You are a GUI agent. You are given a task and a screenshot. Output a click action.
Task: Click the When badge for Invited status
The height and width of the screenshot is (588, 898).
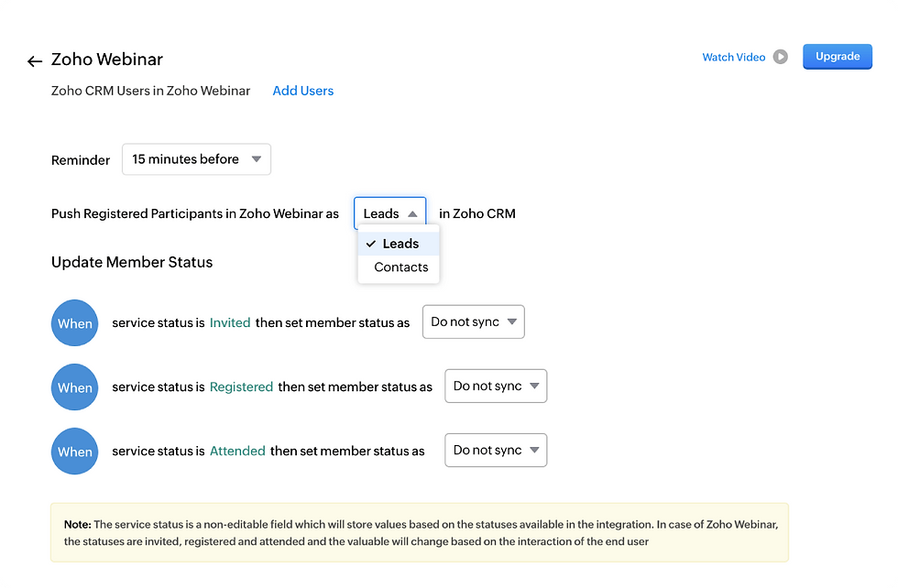pos(74,323)
